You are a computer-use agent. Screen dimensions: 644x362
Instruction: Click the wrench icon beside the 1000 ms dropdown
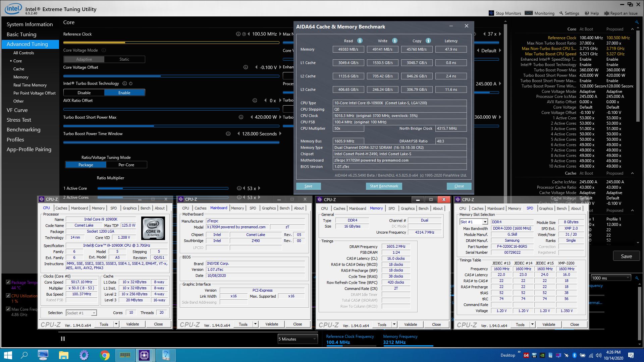[x=637, y=278]
